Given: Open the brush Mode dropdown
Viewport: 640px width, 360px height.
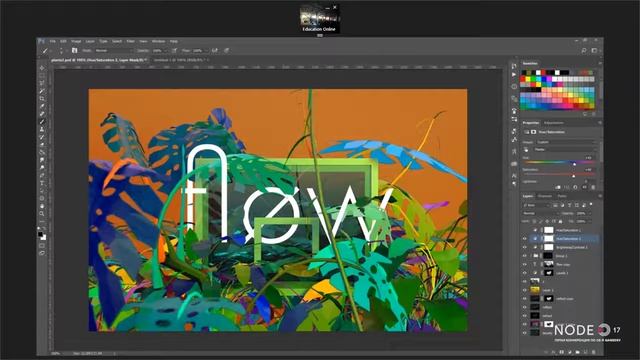Looking at the screenshot, I should pos(114,51).
